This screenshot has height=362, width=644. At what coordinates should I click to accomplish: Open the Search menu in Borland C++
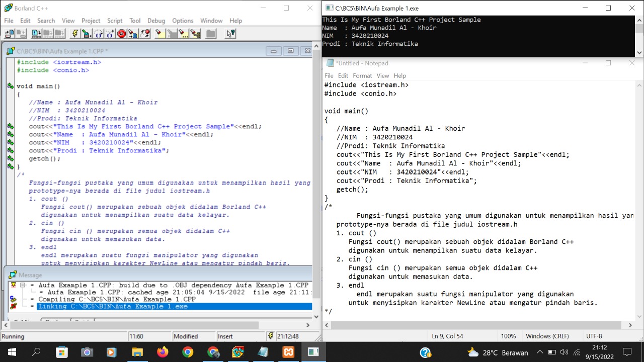coord(46,21)
